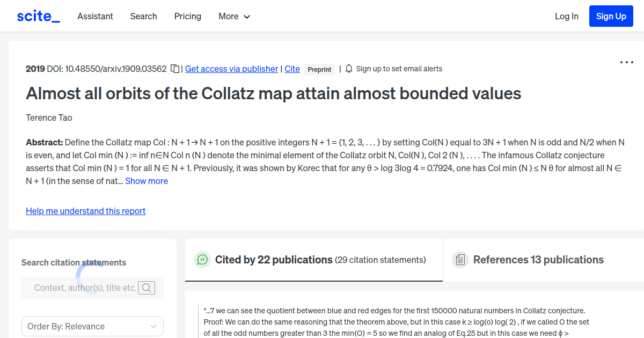Click the Log In link
Image resolution: width=644 pixels, height=338 pixels.
567,16
